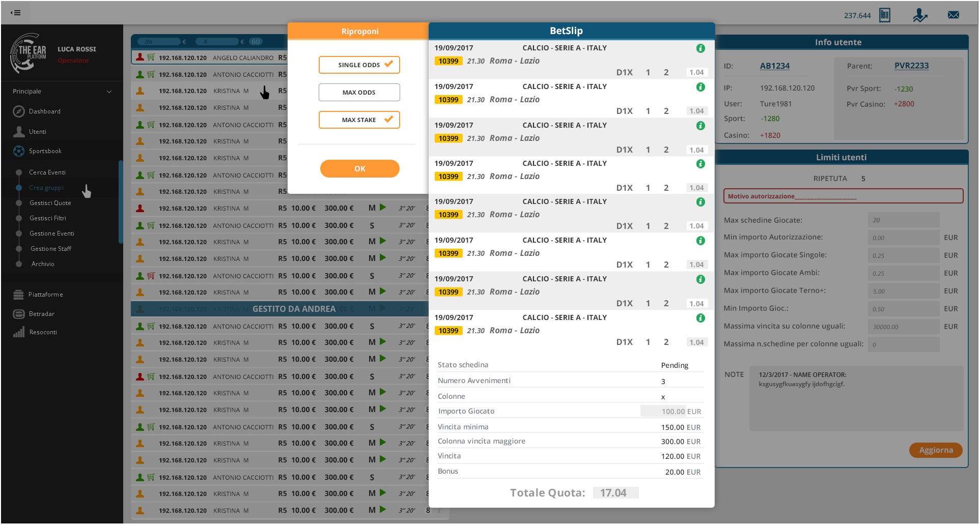Image resolution: width=980 pixels, height=525 pixels.
Task: Click the Max importo Giocate Terno+ field
Action: tap(904, 291)
